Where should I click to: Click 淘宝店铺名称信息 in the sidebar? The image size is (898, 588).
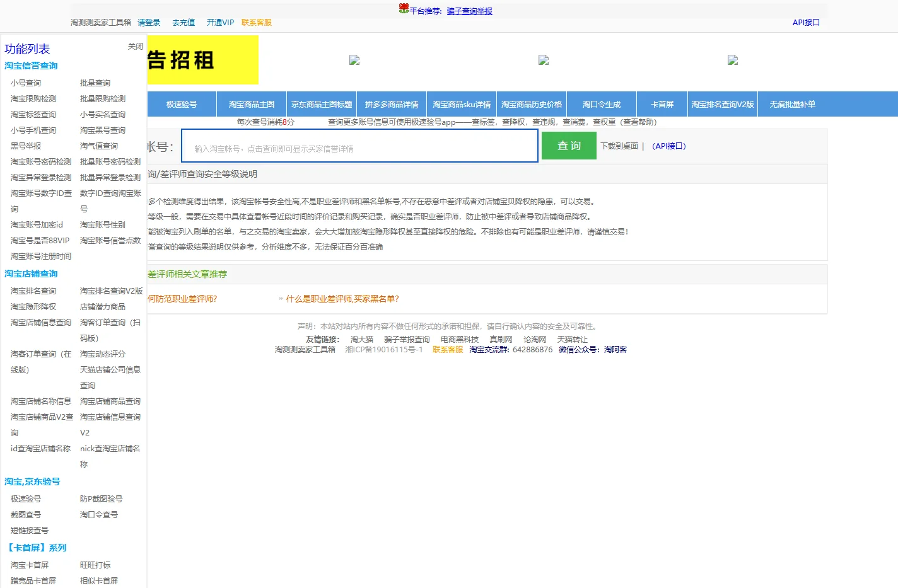point(41,401)
